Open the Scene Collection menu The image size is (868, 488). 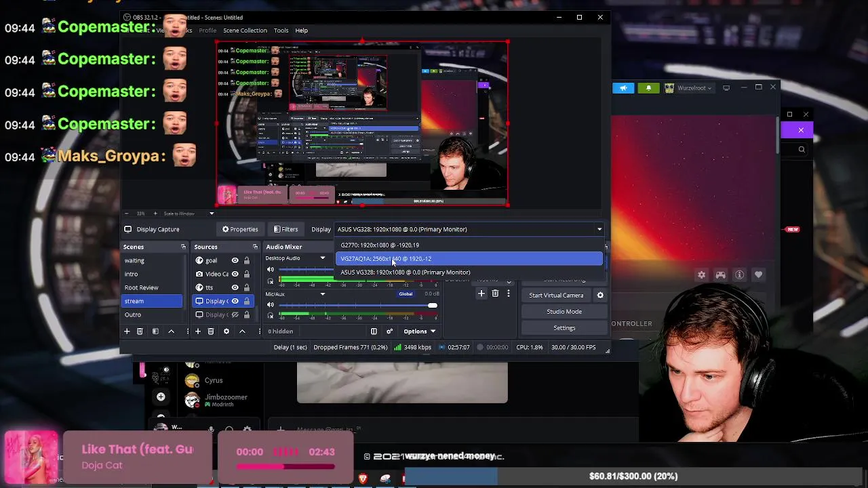click(245, 30)
